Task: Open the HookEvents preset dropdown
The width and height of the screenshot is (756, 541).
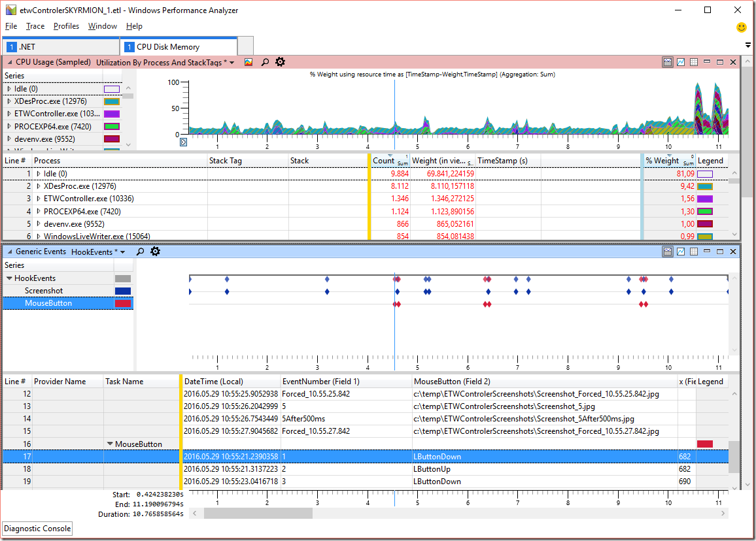Action: (122, 252)
